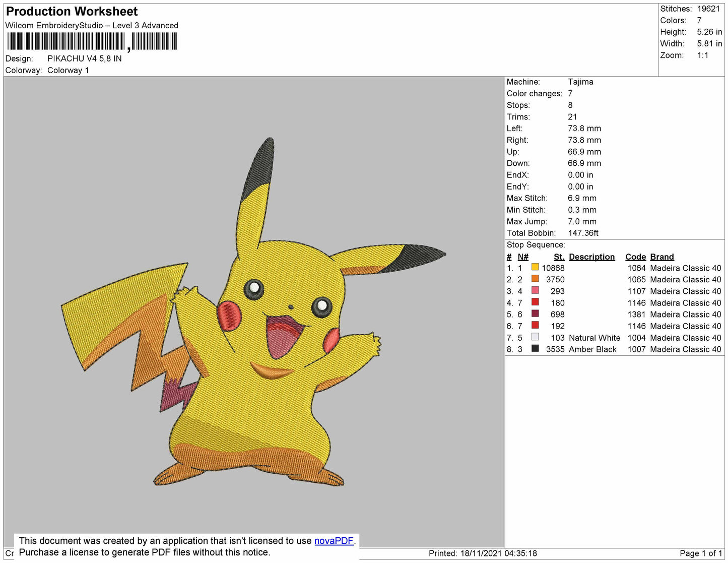
Task: Click the Code column header
Action: tap(635, 257)
